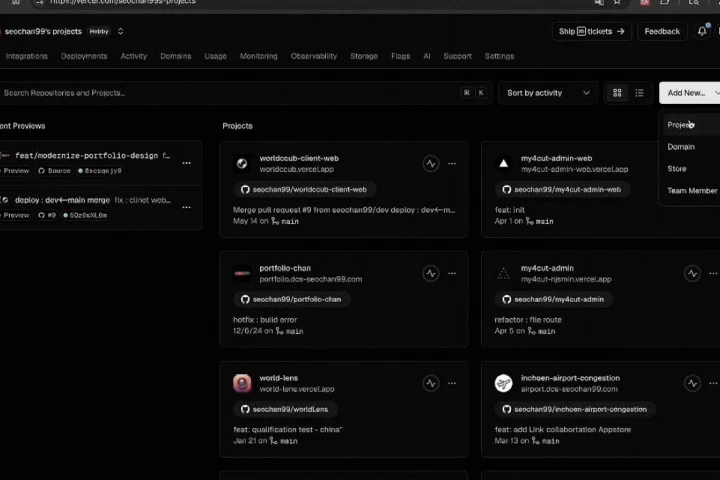Open more options for portfolio-chan project
This screenshot has width=720, height=480.
point(452,273)
